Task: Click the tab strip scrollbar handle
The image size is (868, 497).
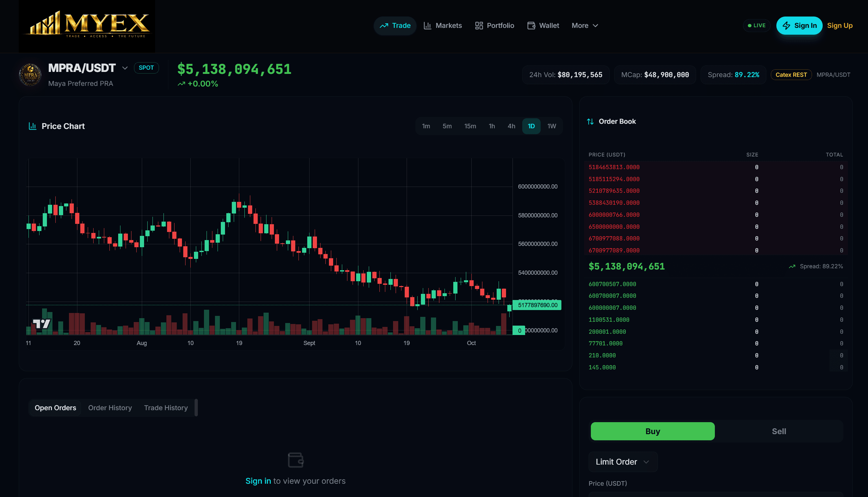Action: coord(196,408)
